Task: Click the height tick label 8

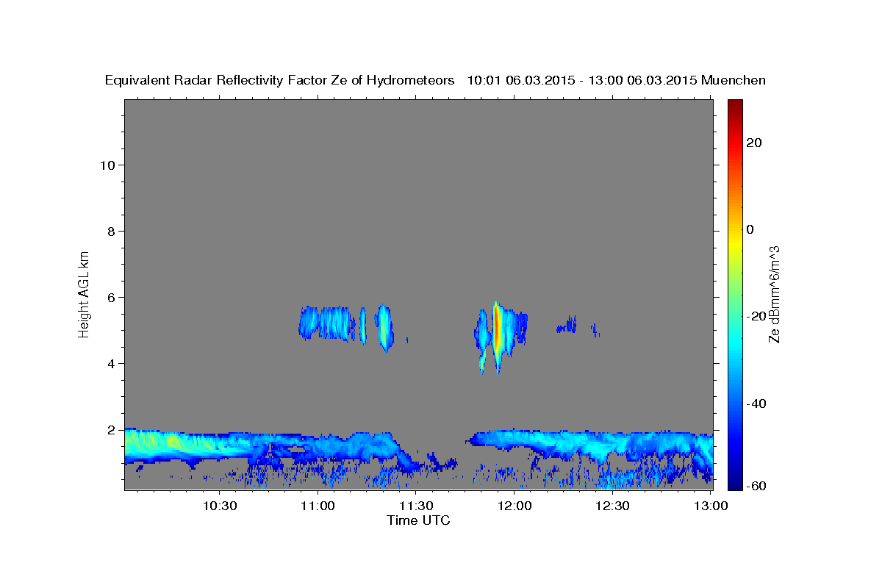Action: (112, 231)
